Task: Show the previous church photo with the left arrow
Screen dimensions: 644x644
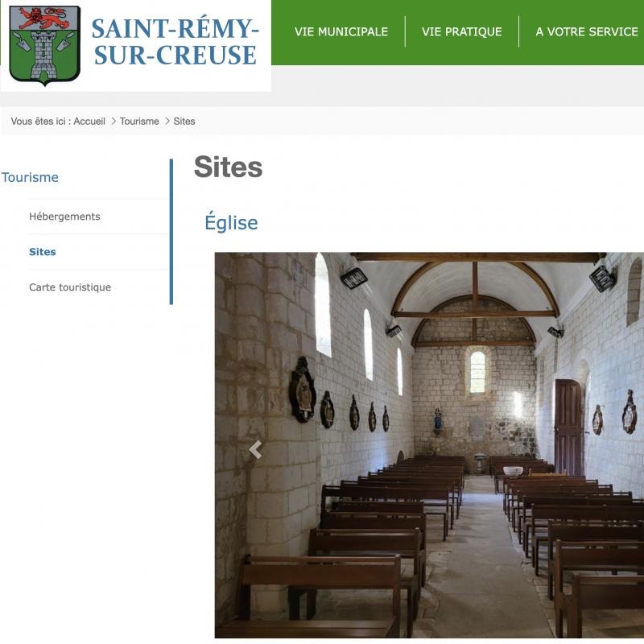Action: [255, 450]
